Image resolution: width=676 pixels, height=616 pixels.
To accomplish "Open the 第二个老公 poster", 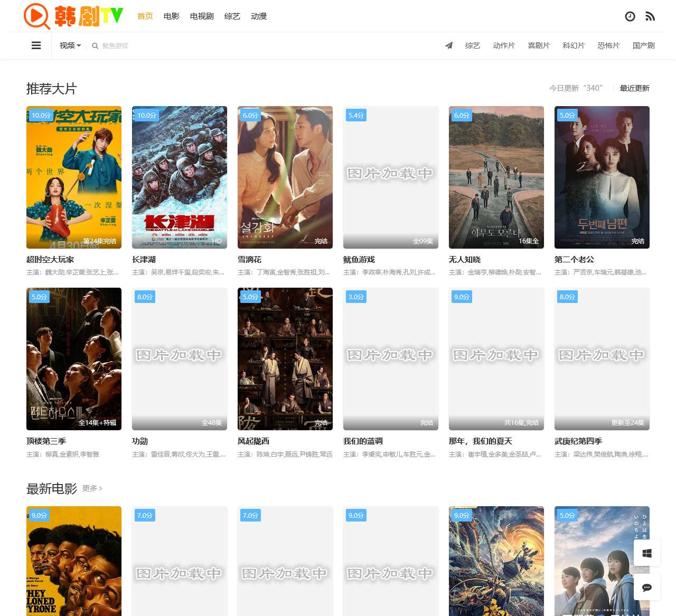I will click(602, 177).
